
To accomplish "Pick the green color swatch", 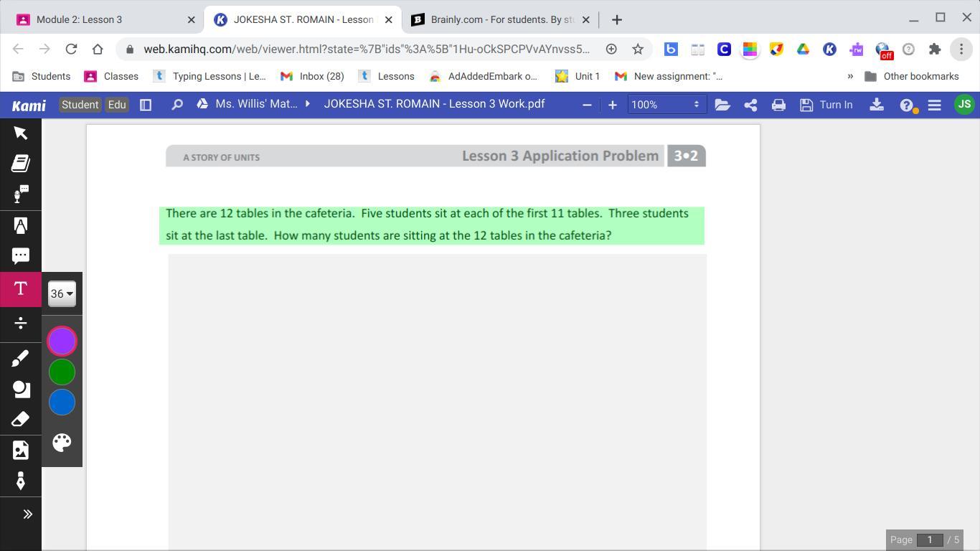I will click(62, 372).
